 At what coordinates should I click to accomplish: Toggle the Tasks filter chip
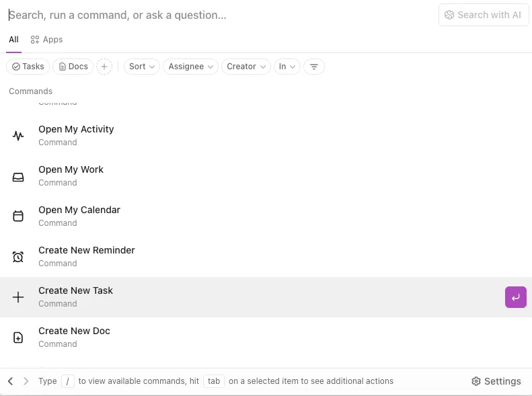click(28, 67)
